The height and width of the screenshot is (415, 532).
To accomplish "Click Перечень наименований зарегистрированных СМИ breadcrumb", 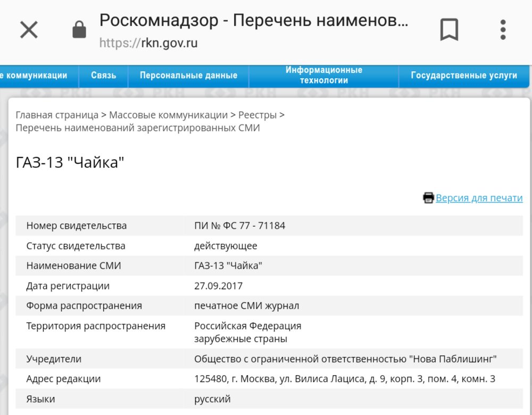I will point(137,128).
